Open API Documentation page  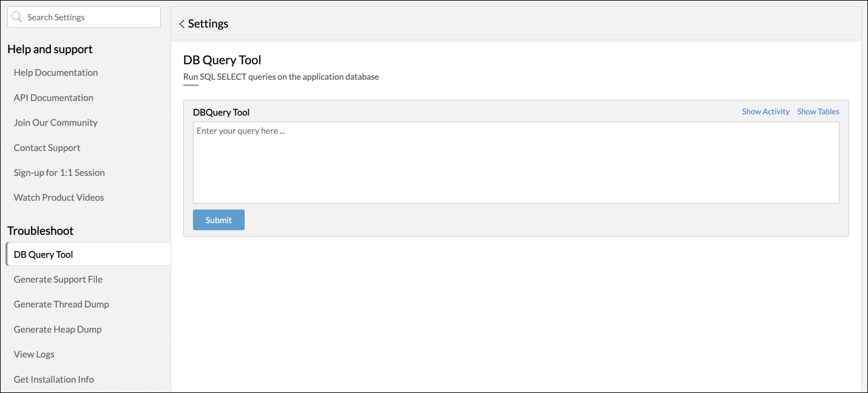53,98
